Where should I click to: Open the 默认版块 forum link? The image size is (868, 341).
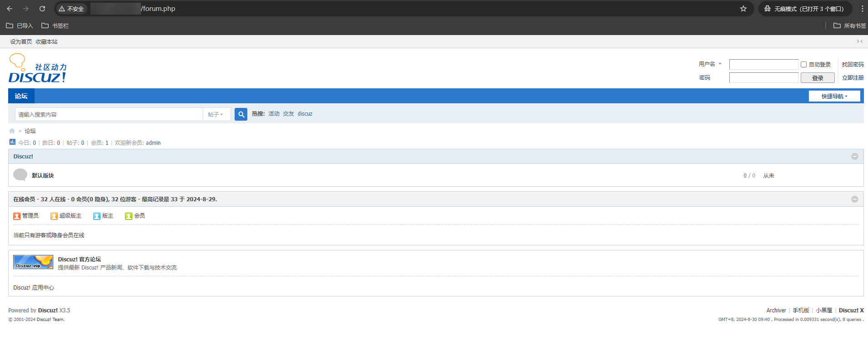[x=43, y=176]
